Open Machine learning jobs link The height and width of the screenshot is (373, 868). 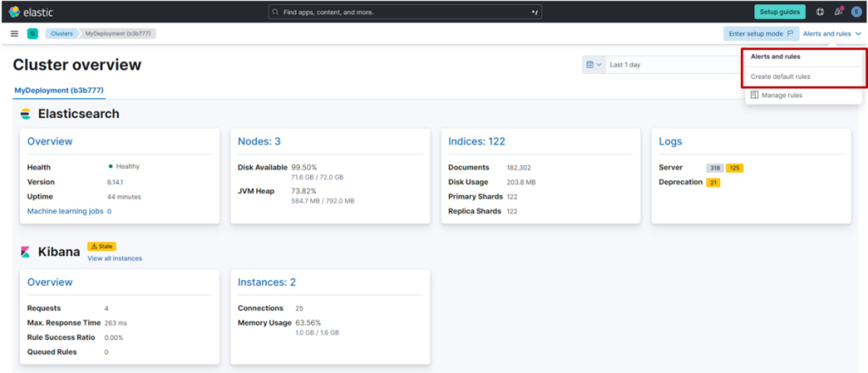point(68,211)
